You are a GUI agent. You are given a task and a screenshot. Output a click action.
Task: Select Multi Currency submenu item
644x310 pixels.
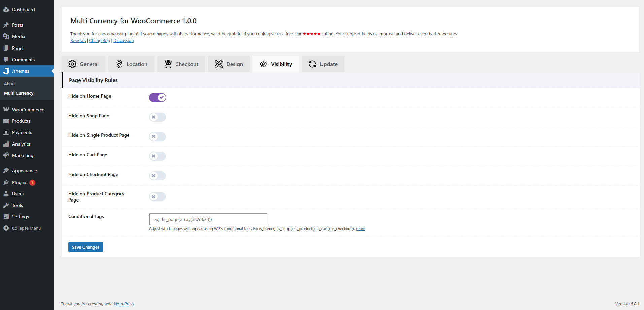click(19, 93)
